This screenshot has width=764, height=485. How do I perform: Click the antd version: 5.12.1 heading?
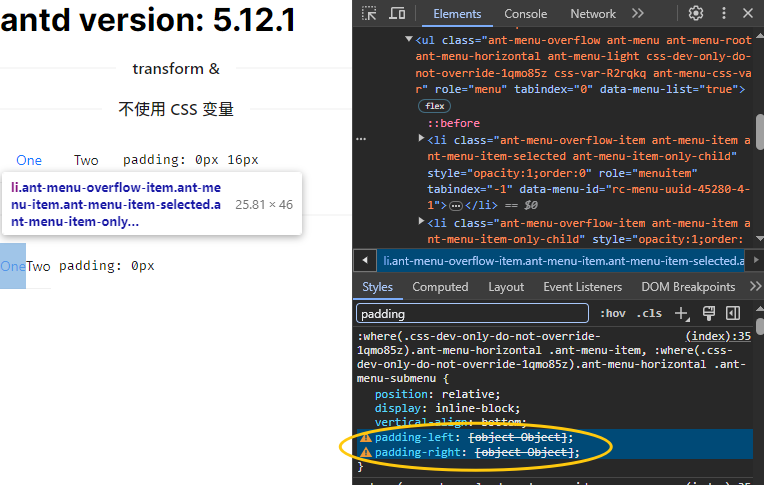[148, 20]
